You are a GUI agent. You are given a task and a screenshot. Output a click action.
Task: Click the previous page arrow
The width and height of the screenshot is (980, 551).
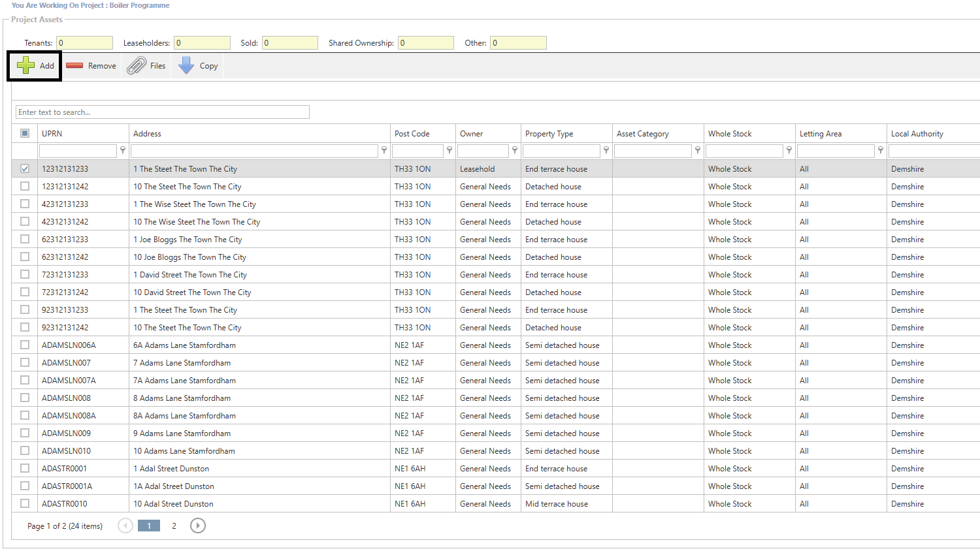125,526
